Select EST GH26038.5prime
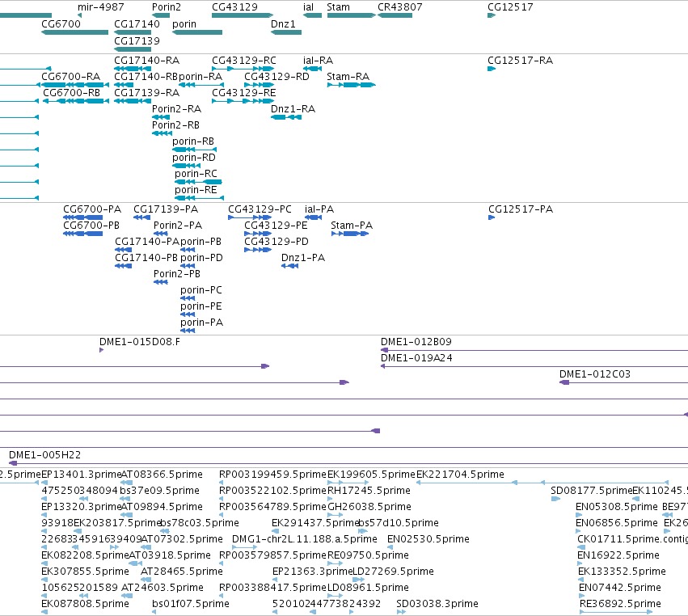The height and width of the screenshot is (616, 688). (336, 515)
